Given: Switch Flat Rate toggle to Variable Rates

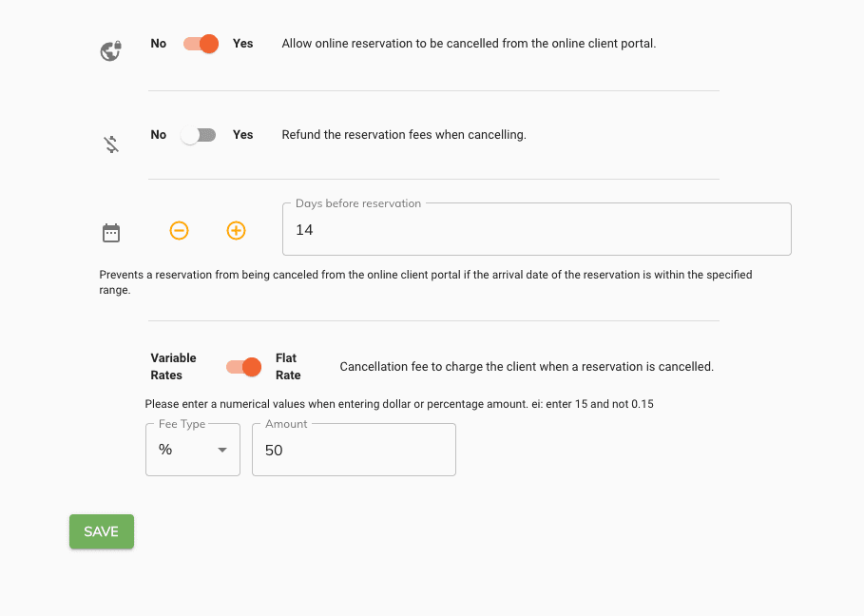Looking at the screenshot, I should pos(243,366).
